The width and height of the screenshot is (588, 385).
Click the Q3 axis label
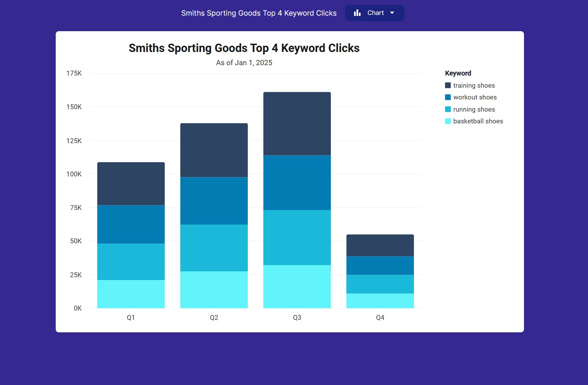[297, 318]
